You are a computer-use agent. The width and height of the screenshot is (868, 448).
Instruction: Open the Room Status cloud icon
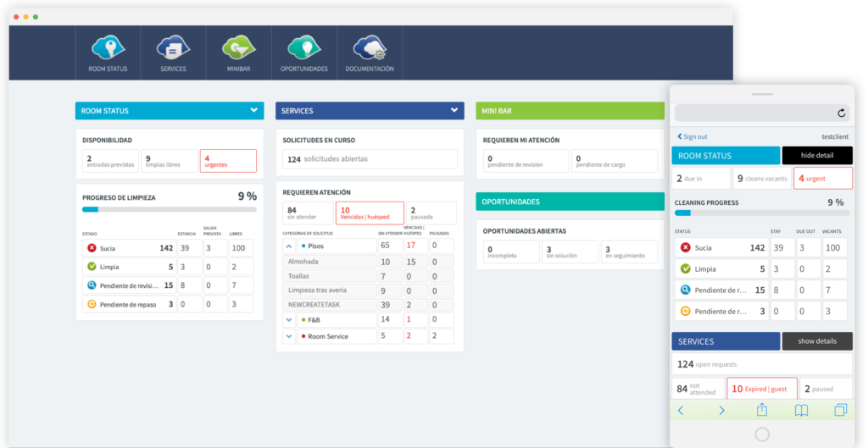coord(108,47)
